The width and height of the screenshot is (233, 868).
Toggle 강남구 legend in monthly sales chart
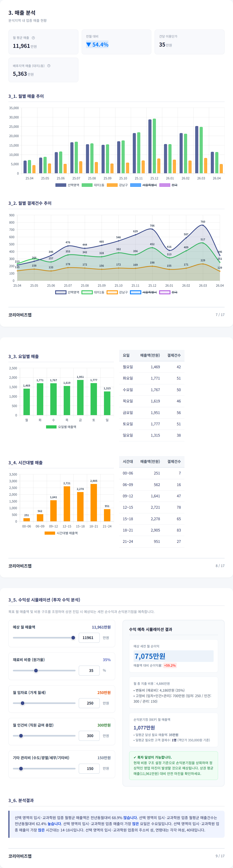[117, 185]
